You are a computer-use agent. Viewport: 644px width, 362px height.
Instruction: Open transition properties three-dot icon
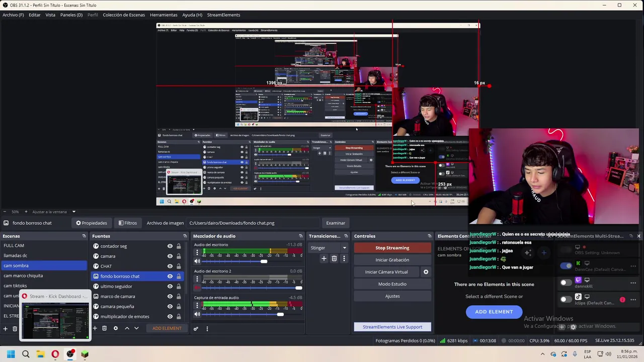[x=344, y=258]
